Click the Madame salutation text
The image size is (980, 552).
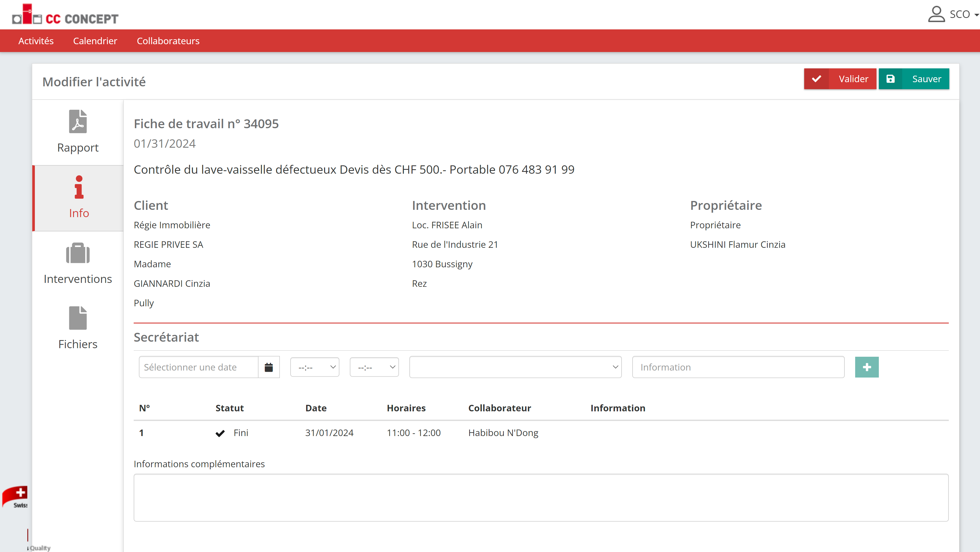tap(152, 264)
